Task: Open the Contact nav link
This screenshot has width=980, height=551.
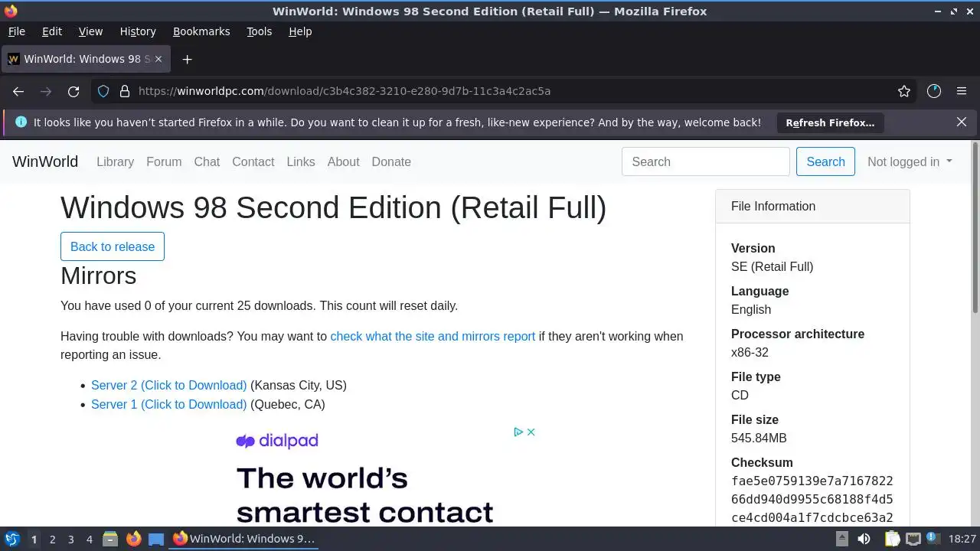Action: click(253, 161)
